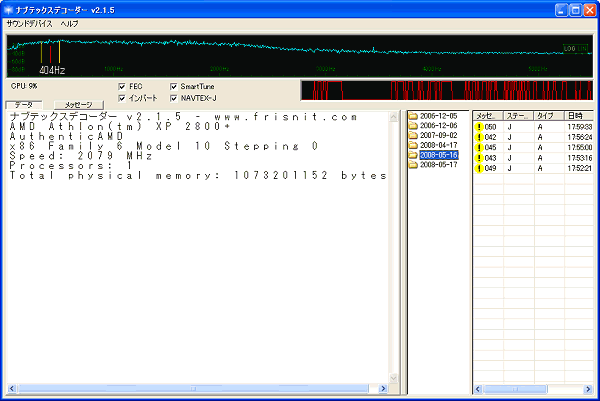Click the time cell 17:59:33
Screen dimensions: 600x401
(x=580, y=127)
